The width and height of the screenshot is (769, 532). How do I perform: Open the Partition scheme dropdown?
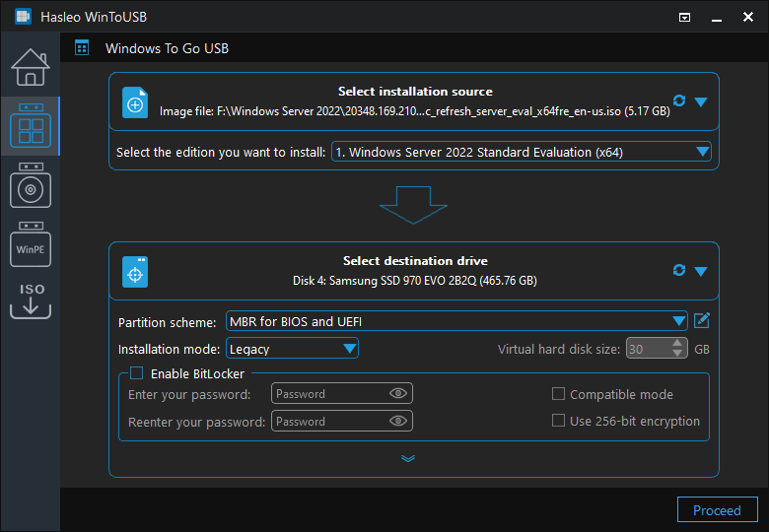[456, 321]
